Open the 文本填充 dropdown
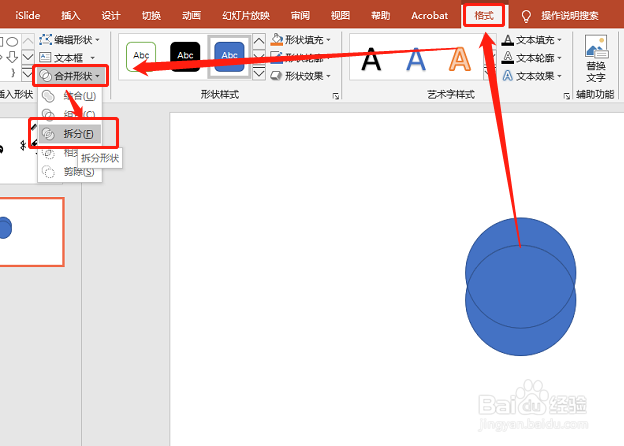 [x=531, y=40]
